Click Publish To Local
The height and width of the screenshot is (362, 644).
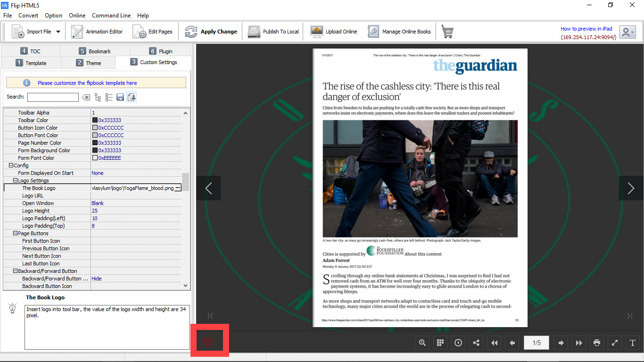pyautogui.click(x=273, y=32)
